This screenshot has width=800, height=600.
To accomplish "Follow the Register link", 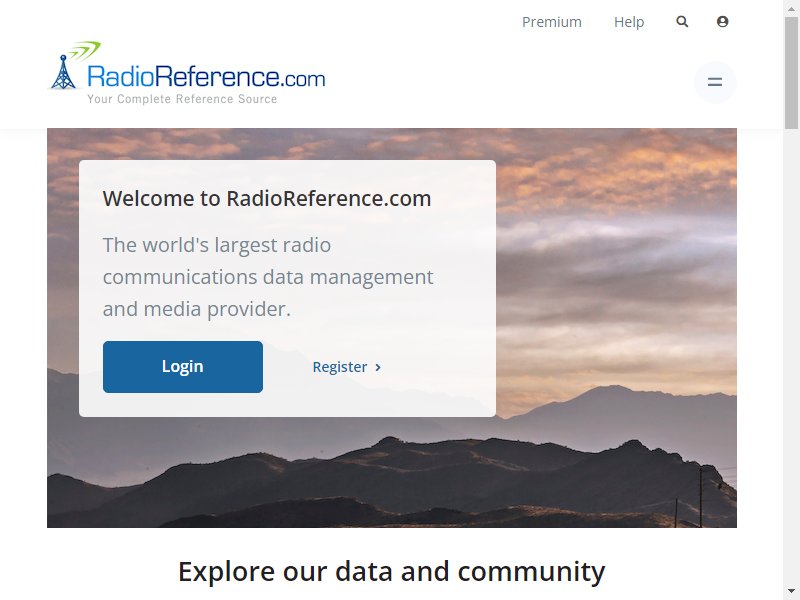I will (347, 367).
